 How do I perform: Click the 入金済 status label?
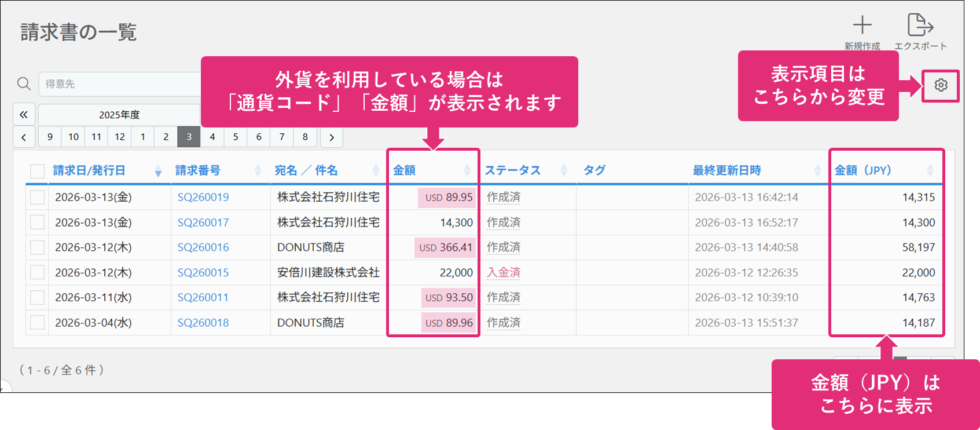click(503, 272)
